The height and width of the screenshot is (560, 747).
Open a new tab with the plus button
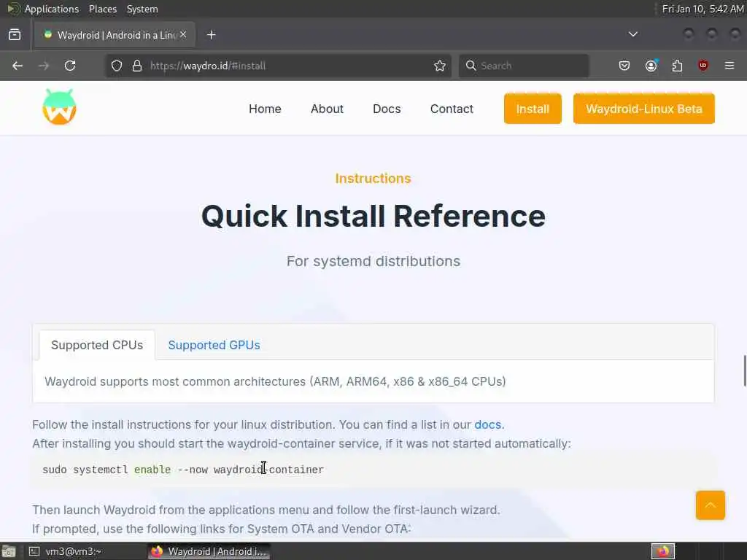coord(211,35)
